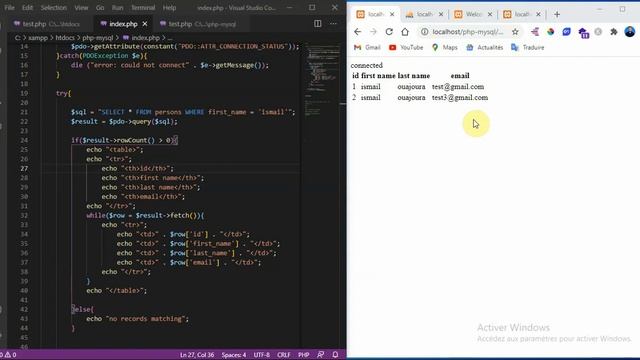Open the editor More Actions ellipsis
This screenshot has width=640, height=360.
(x=333, y=24)
